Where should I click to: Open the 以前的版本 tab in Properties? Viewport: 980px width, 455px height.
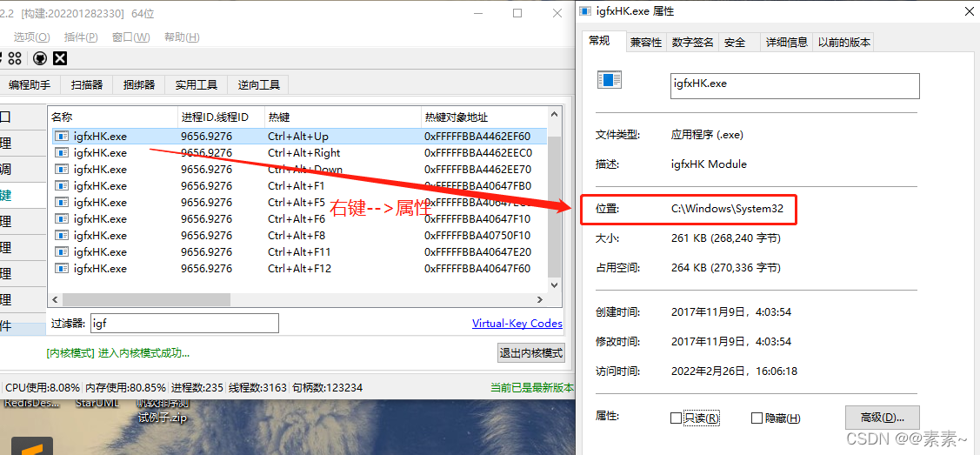843,43
